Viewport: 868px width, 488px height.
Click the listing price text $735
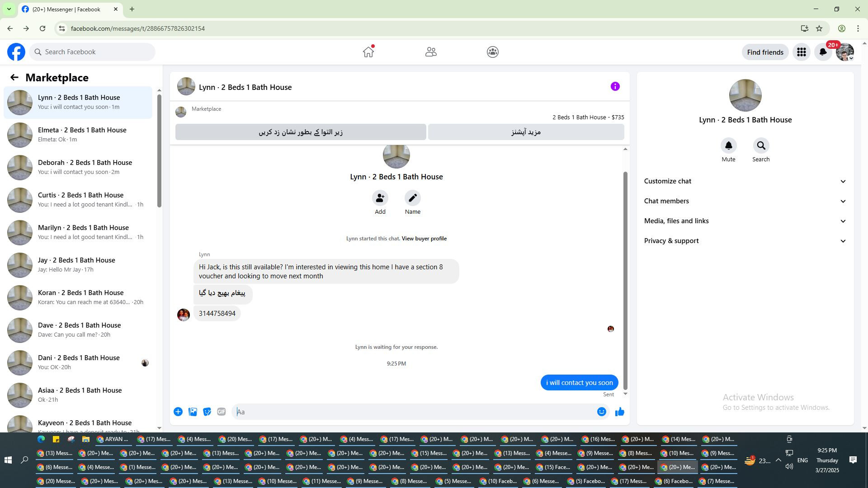click(x=618, y=117)
